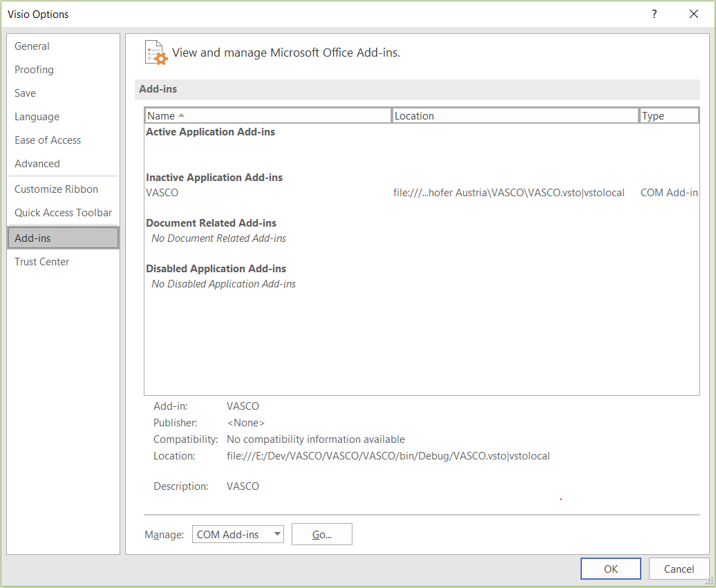Click the Inactive Application Add-ins group heading
The image size is (716, 588).
click(214, 178)
